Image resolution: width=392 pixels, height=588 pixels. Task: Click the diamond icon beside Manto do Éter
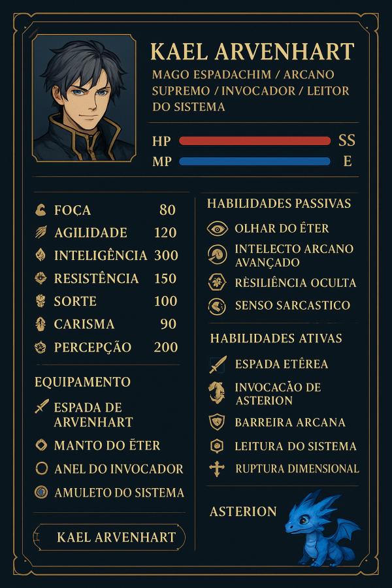point(42,446)
